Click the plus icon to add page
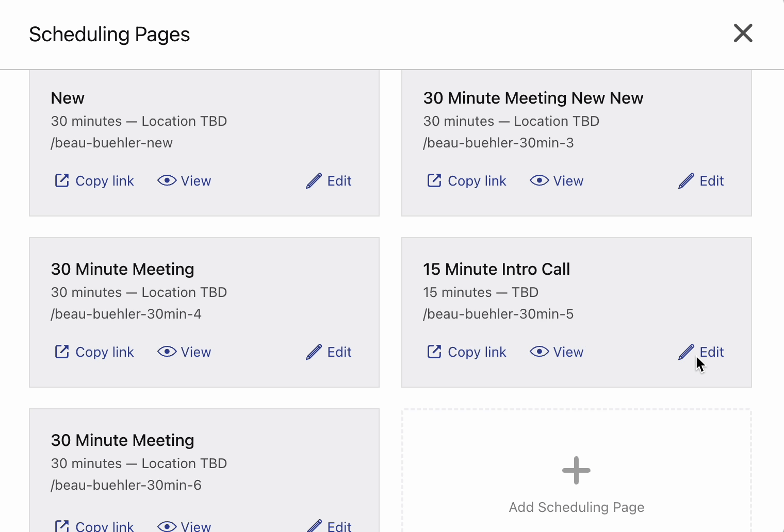 click(x=576, y=470)
